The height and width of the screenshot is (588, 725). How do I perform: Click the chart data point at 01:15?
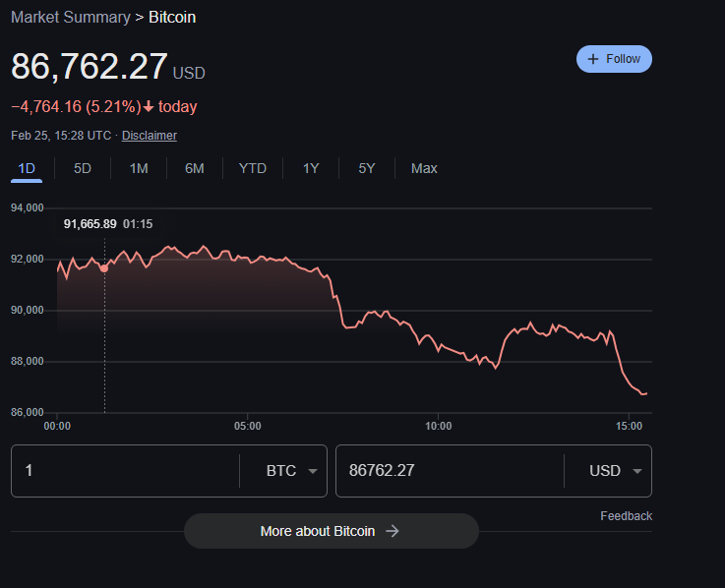(104, 268)
